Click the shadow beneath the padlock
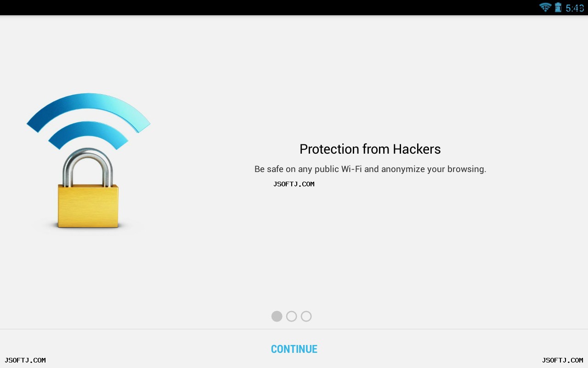Image resolution: width=588 pixels, height=368 pixels. [x=88, y=228]
